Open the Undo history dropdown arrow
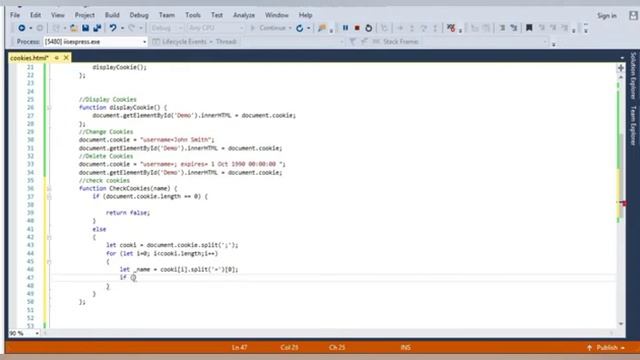 pos(122,28)
